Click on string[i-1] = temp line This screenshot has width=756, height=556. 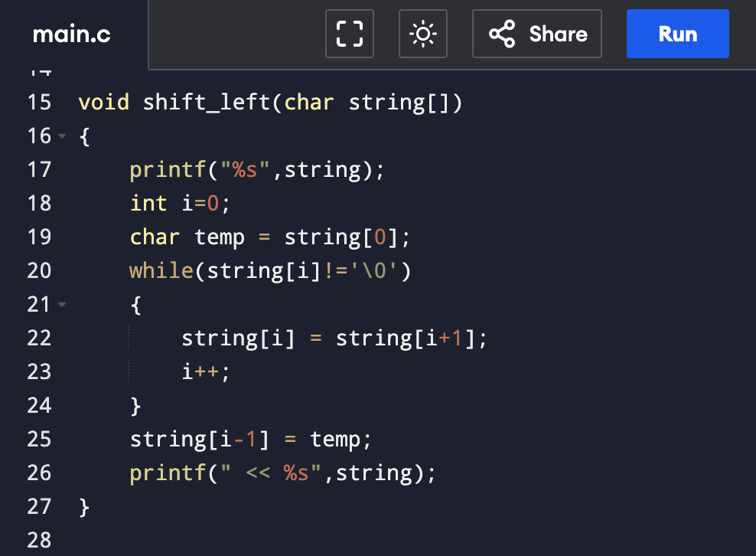(251, 439)
